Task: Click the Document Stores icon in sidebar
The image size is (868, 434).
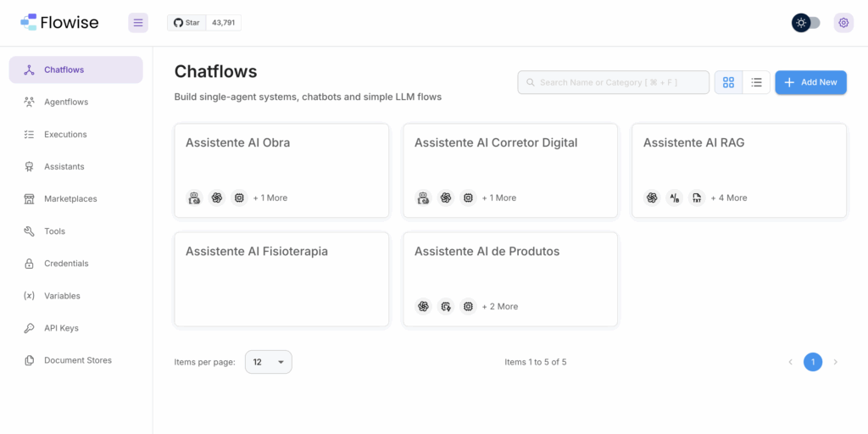Action: coord(29,360)
